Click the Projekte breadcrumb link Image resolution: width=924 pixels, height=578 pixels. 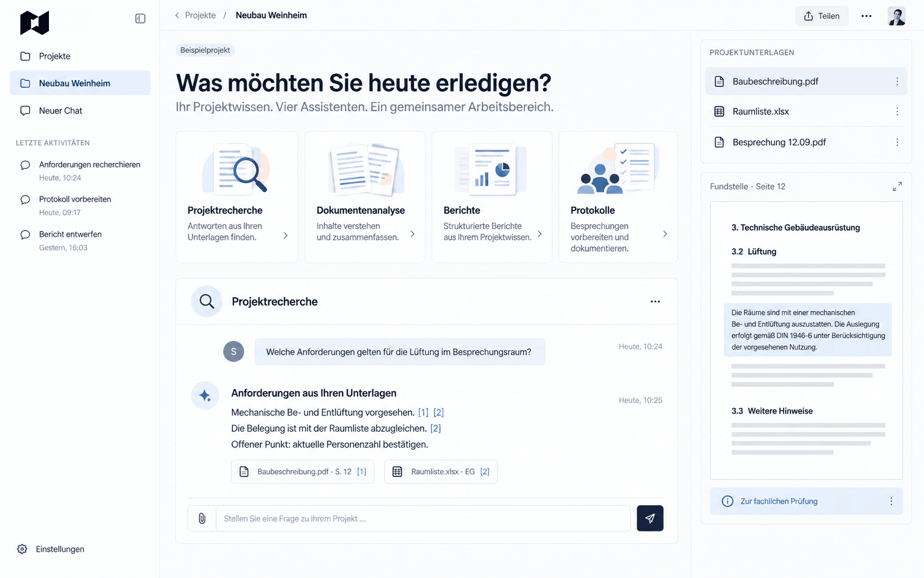pos(200,15)
